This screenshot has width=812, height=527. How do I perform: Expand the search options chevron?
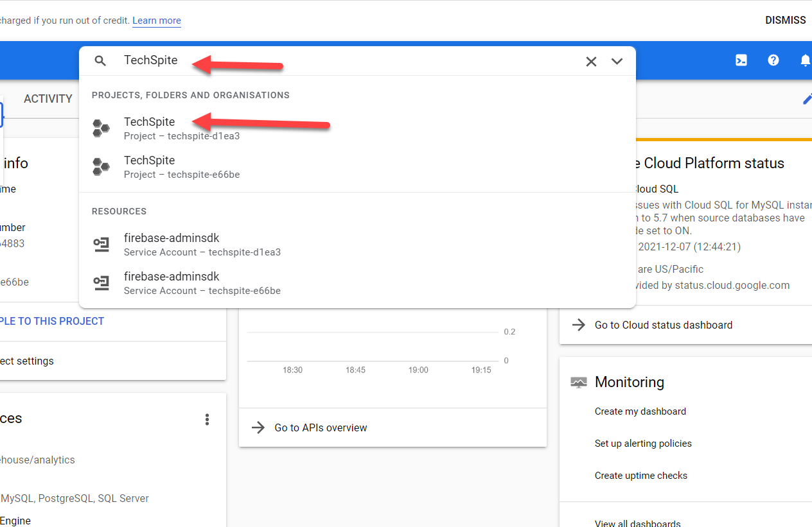[617, 62]
